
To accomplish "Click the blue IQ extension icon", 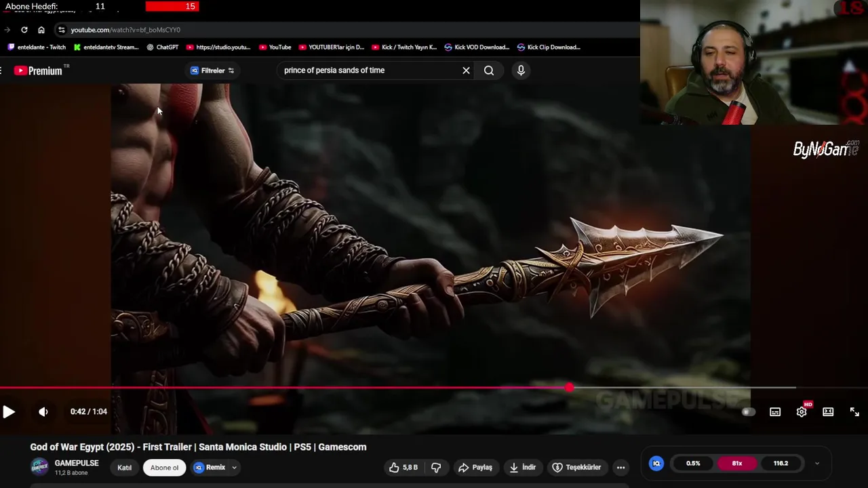I will tap(656, 464).
